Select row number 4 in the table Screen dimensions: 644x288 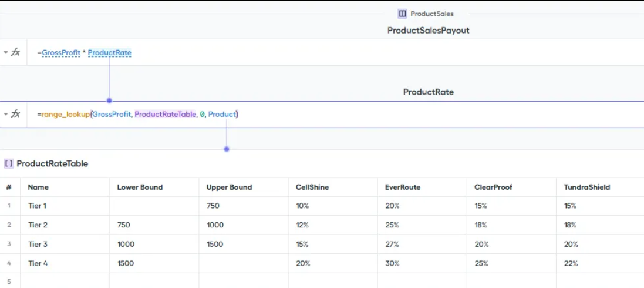click(x=9, y=263)
